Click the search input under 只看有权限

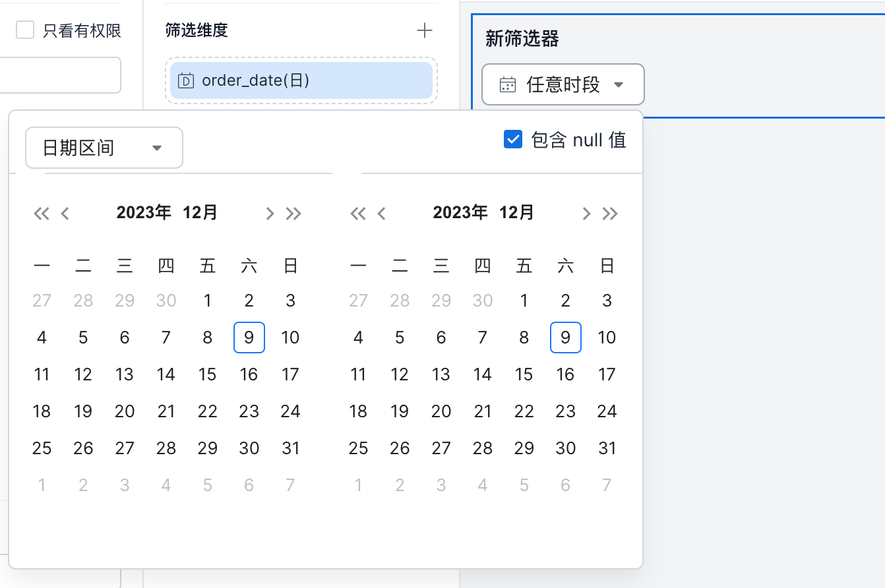point(59,75)
